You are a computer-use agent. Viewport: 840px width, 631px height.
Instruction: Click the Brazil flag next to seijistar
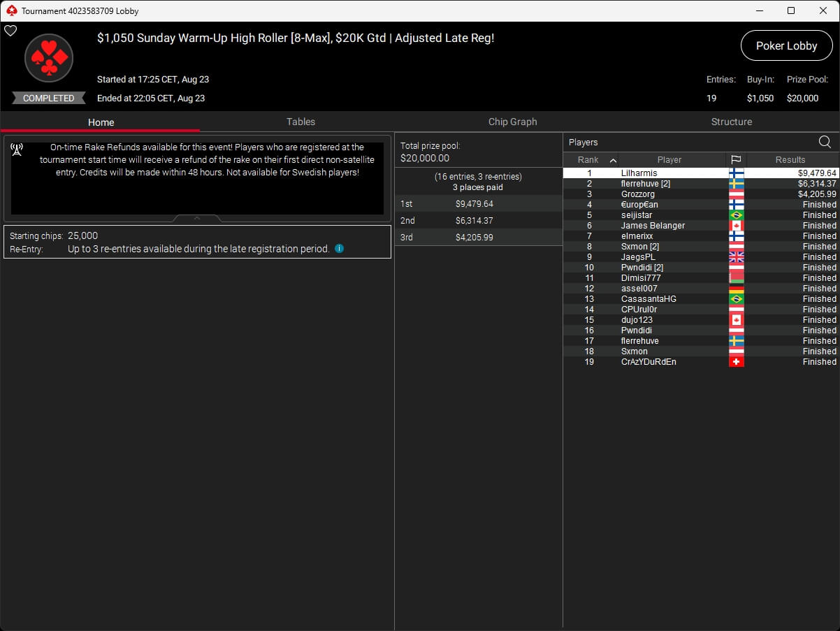click(x=736, y=215)
